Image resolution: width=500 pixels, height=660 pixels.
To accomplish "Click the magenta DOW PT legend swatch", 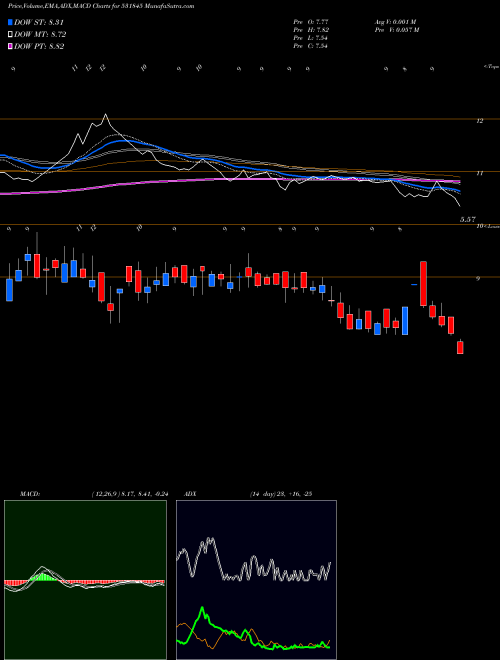I will pyautogui.click(x=10, y=46).
